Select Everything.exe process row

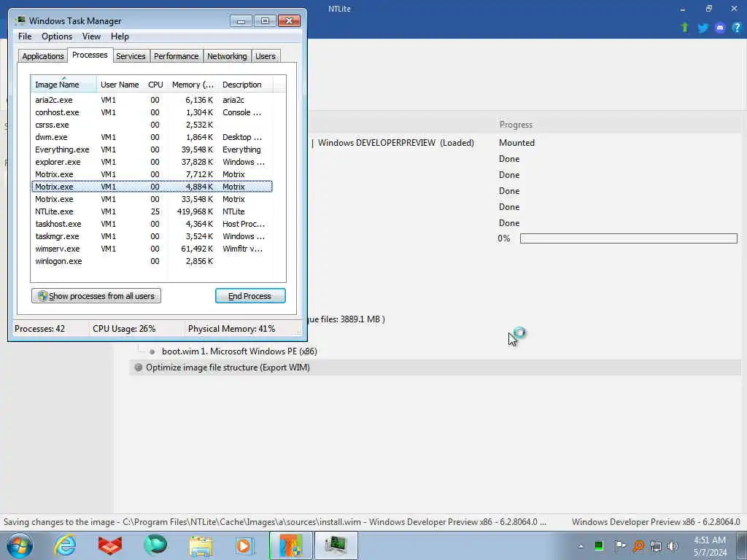[152, 149]
